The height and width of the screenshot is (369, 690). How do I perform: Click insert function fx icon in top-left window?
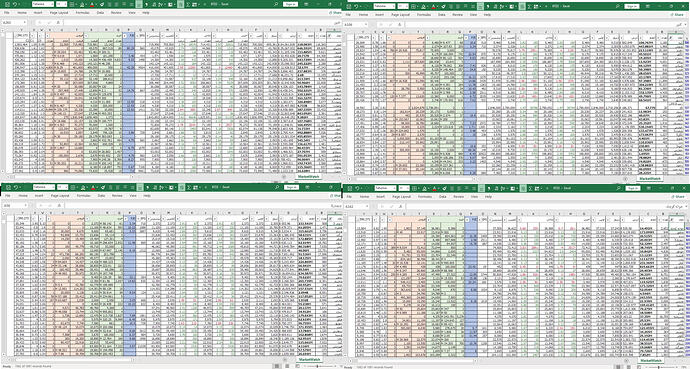pyautogui.click(x=58, y=22)
